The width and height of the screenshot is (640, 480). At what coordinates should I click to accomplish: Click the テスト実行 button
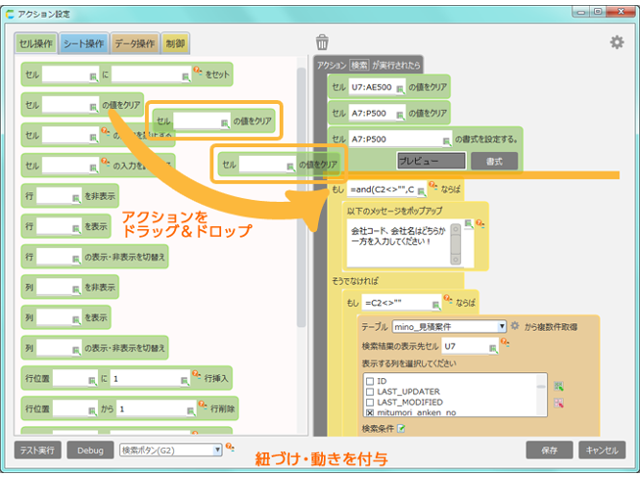point(39,450)
